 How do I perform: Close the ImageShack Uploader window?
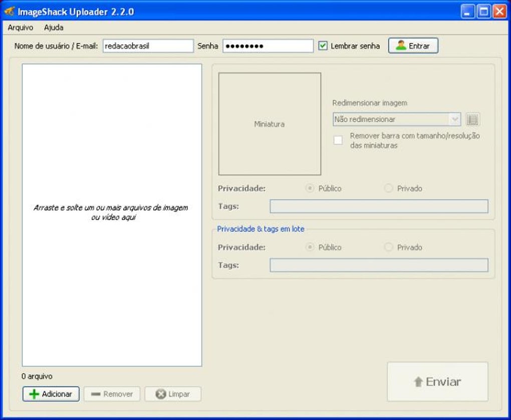tap(499, 12)
